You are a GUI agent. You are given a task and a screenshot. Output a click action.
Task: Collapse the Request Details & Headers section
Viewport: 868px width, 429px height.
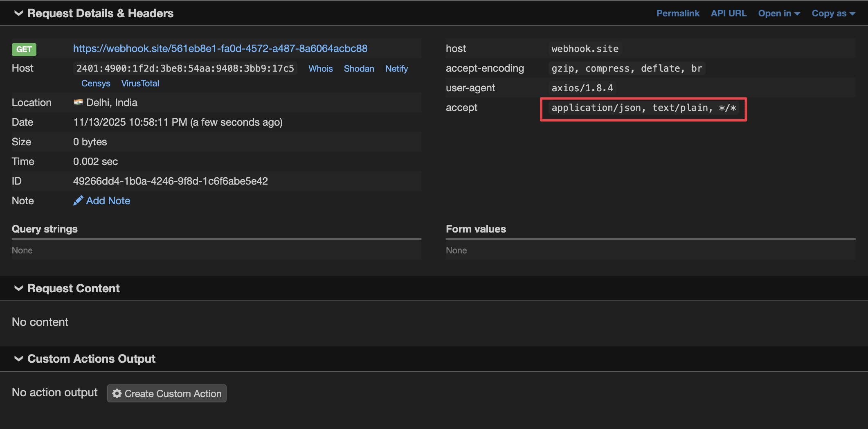click(x=18, y=14)
